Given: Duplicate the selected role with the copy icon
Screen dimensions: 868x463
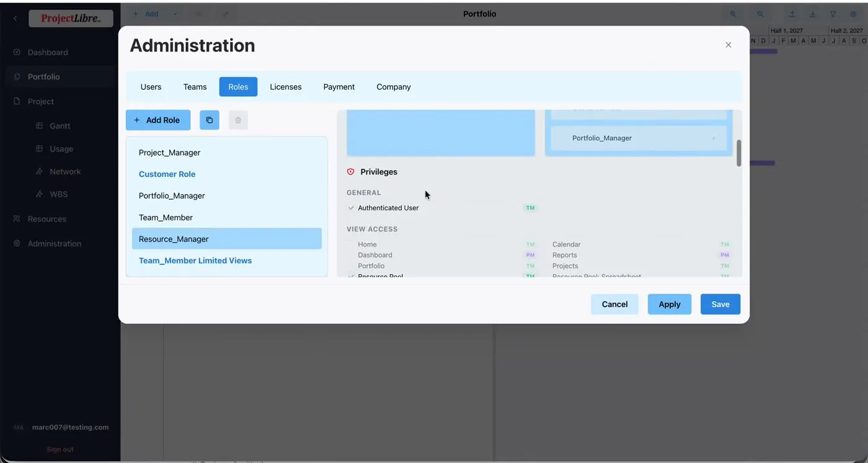Looking at the screenshot, I should (x=210, y=120).
